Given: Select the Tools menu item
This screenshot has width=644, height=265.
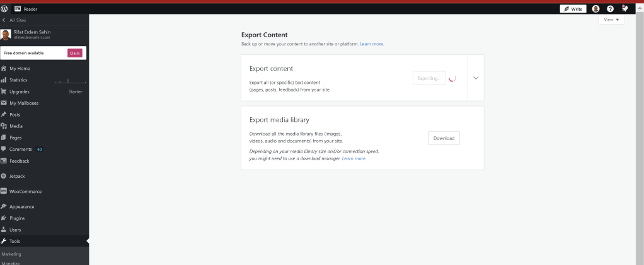Looking at the screenshot, I should 44,241.
